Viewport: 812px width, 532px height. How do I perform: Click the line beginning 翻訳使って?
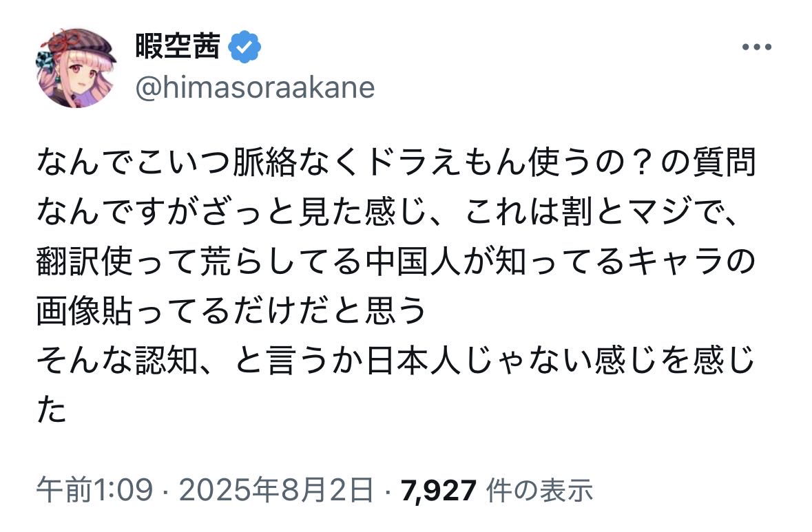click(396, 262)
